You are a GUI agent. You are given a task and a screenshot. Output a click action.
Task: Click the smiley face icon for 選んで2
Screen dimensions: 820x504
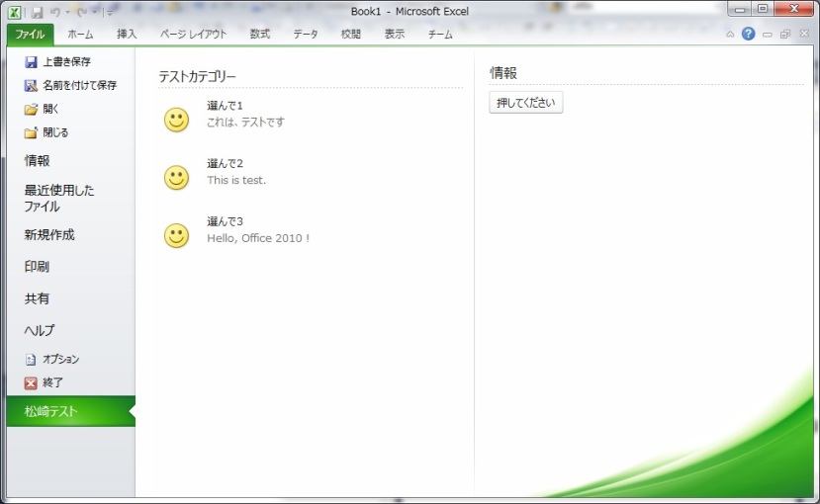pos(177,178)
